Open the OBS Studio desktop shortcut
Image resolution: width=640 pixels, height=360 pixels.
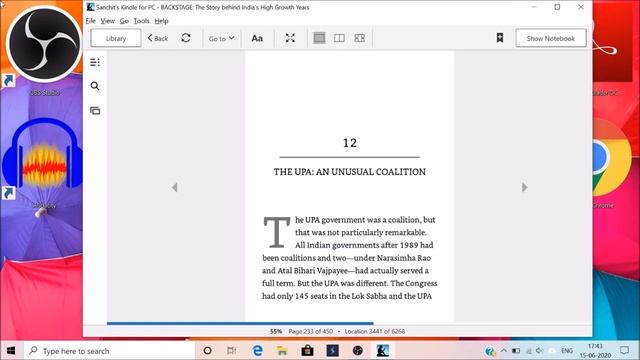(x=44, y=51)
